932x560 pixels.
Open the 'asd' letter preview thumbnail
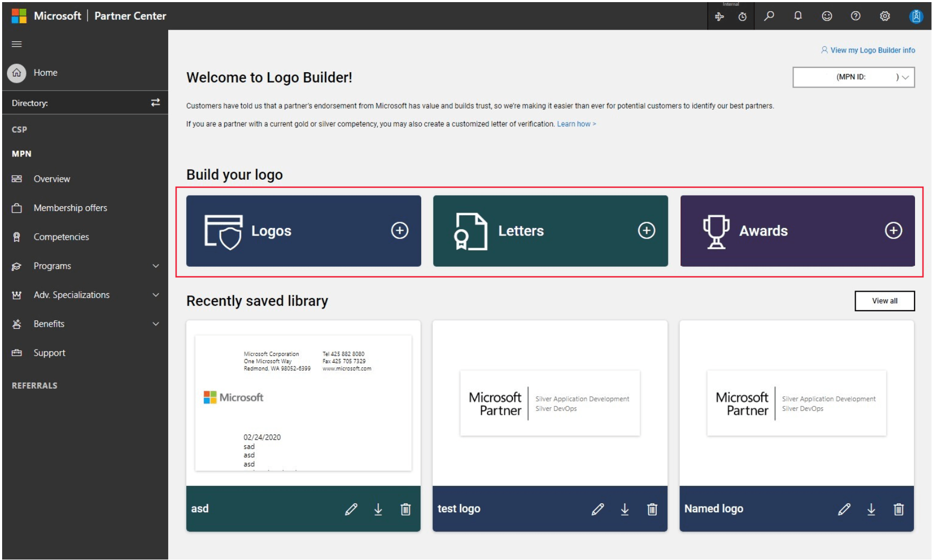303,403
